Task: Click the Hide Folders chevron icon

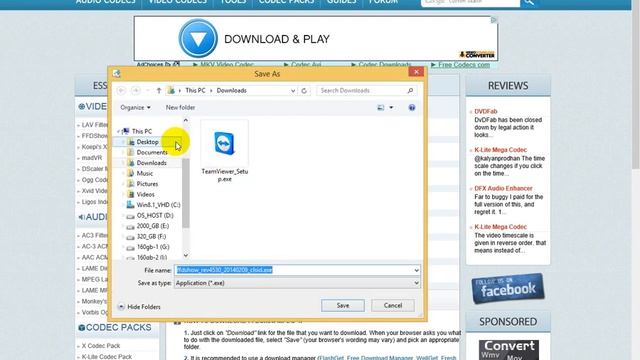Action: coord(121,307)
